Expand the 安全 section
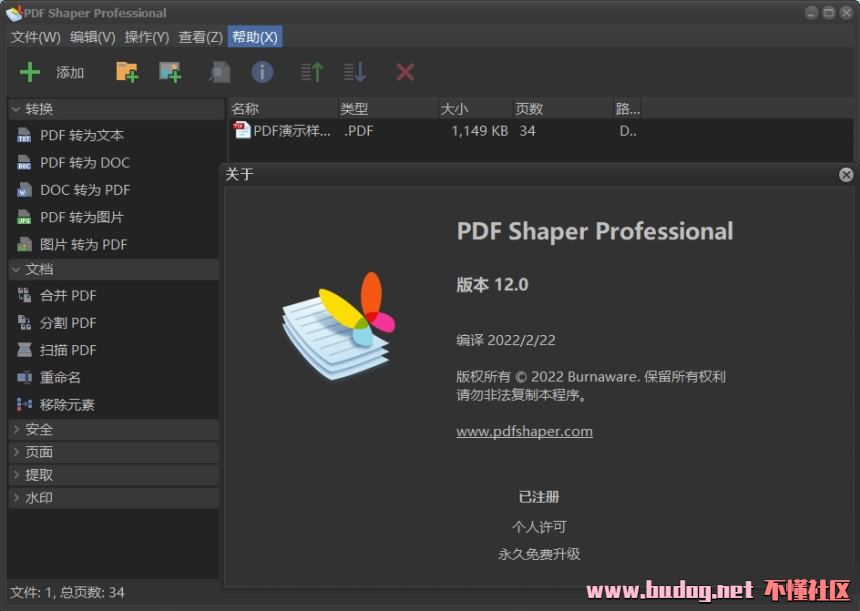This screenshot has width=860, height=611. coord(16,429)
